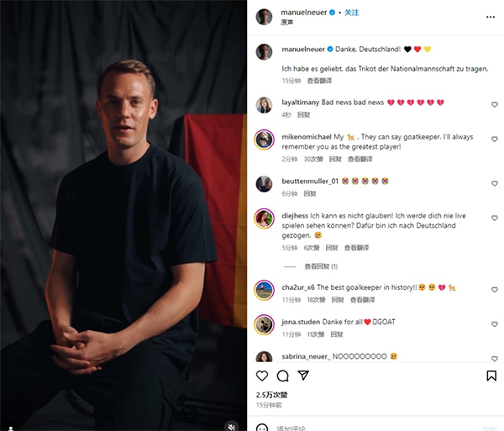504x431 pixels.
Task: Reply to beuttenmuller_01's comment
Action: tap(310, 193)
